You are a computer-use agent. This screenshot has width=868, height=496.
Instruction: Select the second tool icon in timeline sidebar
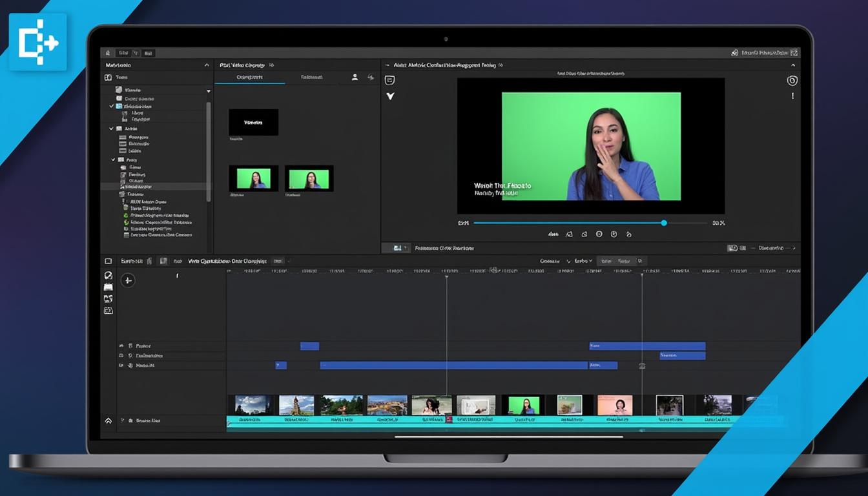(x=108, y=287)
